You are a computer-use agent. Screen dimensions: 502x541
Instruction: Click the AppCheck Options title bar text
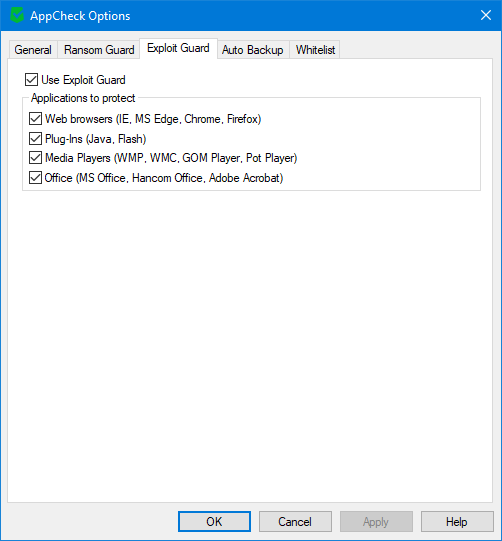tap(80, 16)
